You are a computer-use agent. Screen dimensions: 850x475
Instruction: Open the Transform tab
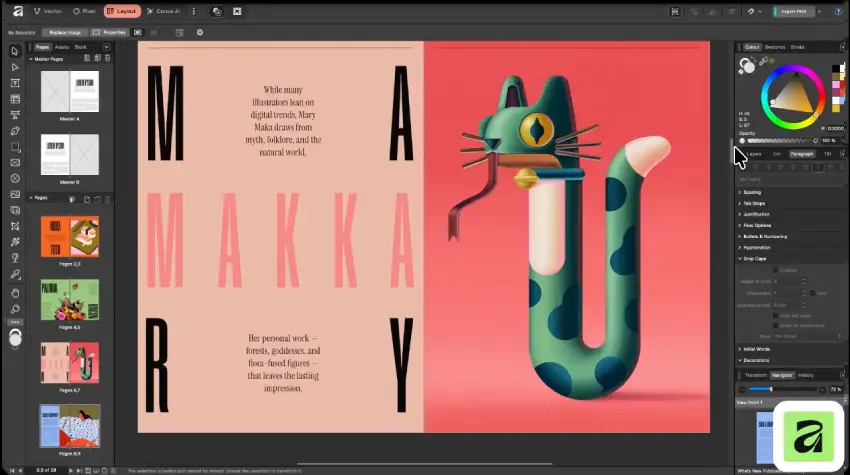756,375
